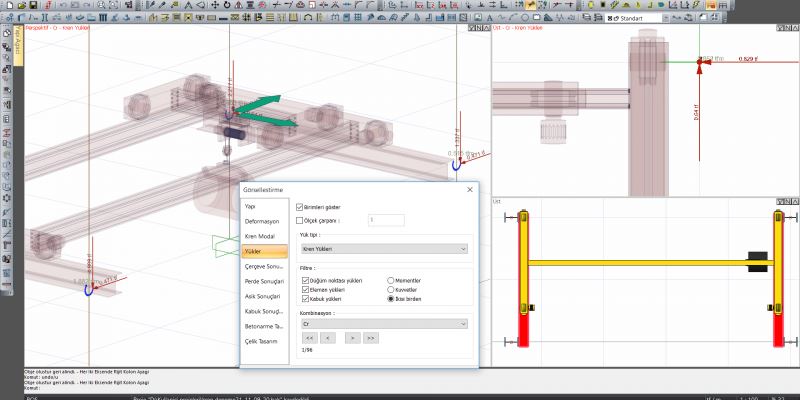Open the 'Kren Modal' tab

coord(259,236)
